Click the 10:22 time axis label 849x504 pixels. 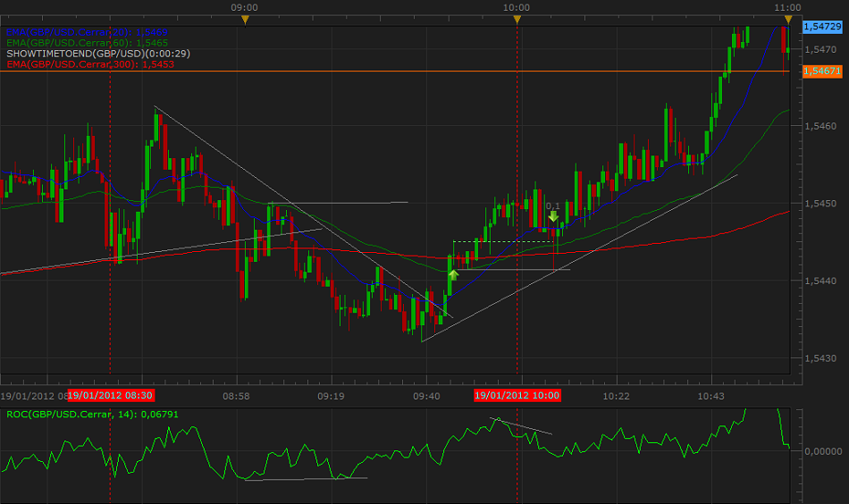coord(616,395)
